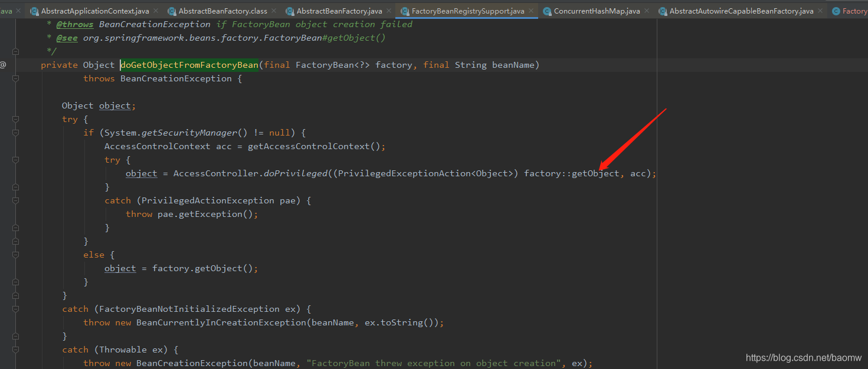Click the class icon on FactoryBeanRegistrySupport.java tab

[405, 11]
